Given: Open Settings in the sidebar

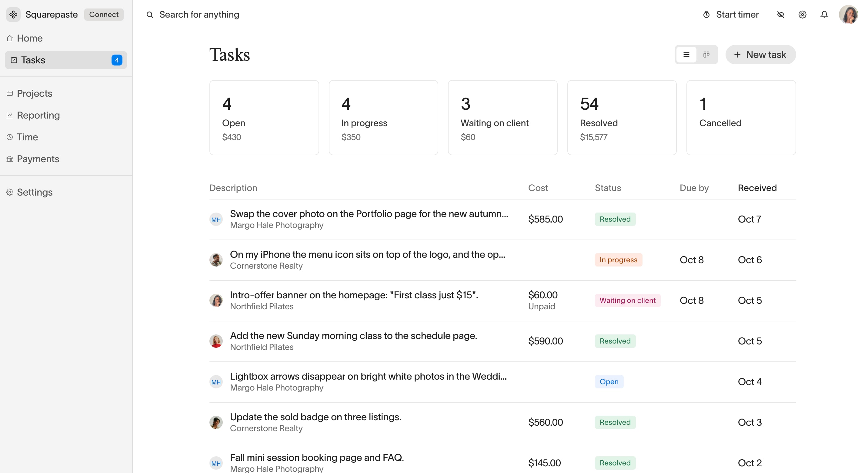Looking at the screenshot, I should pyautogui.click(x=66, y=192).
